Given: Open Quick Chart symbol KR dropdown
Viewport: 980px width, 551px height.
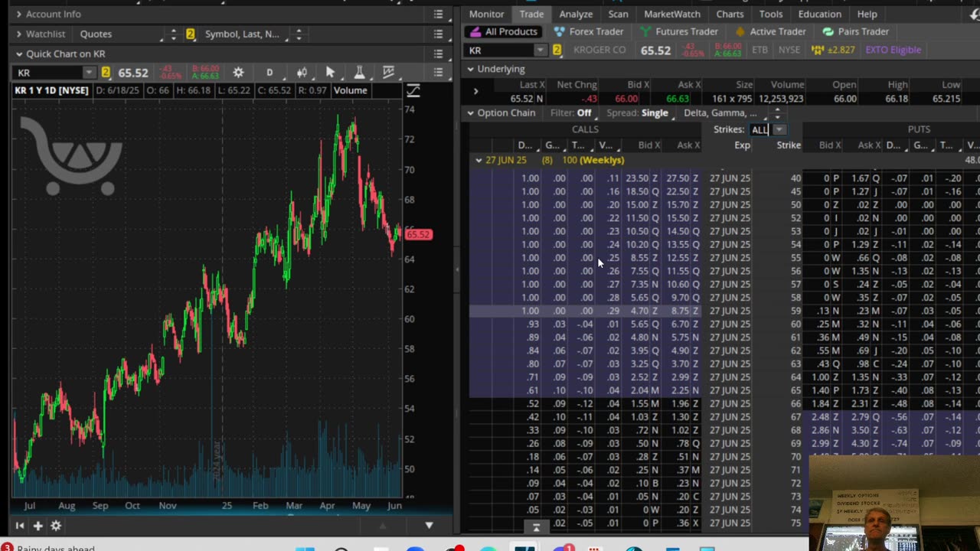Looking at the screenshot, I should tap(89, 73).
